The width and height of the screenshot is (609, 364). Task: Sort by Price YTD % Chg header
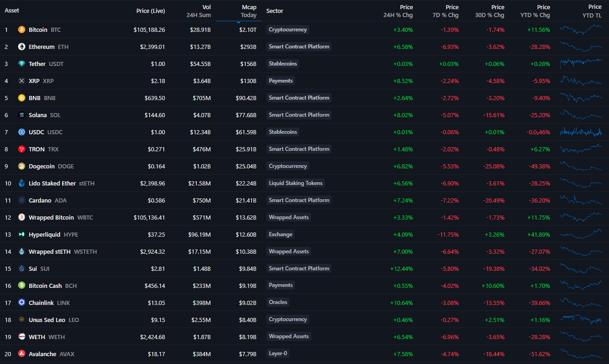535,11
